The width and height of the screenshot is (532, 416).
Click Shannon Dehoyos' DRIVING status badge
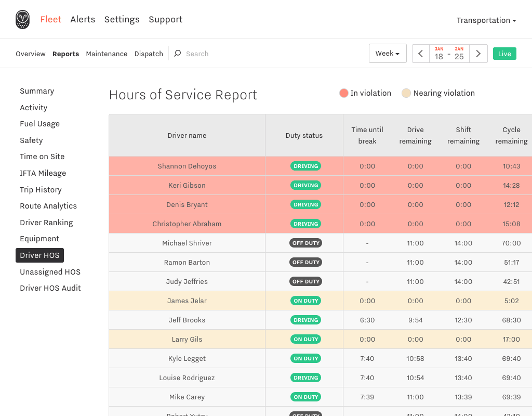pyautogui.click(x=305, y=166)
